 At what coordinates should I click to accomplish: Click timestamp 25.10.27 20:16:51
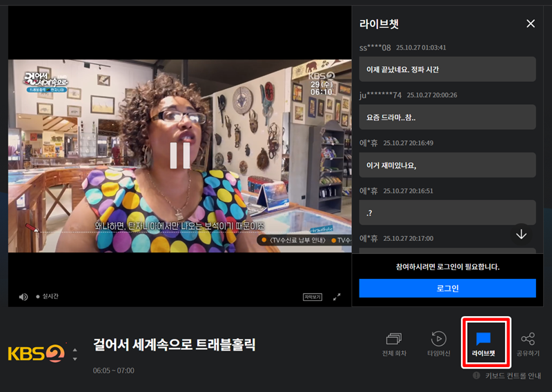(408, 191)
